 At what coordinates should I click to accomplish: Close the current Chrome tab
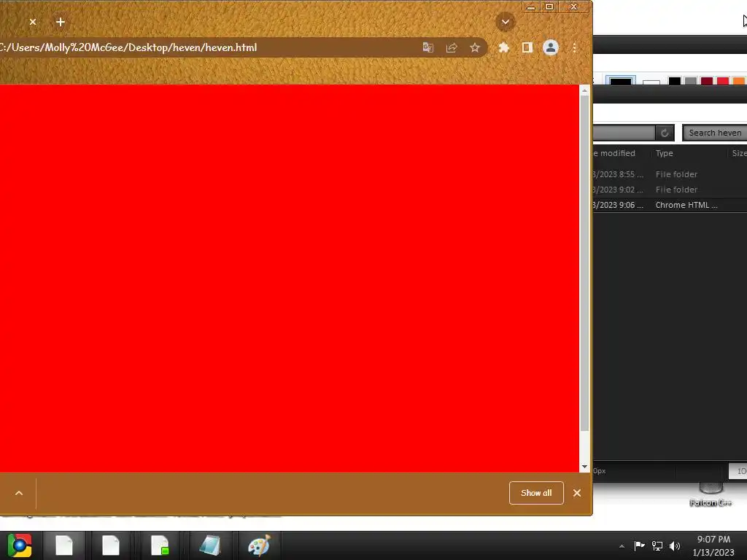tap(32, 22)
